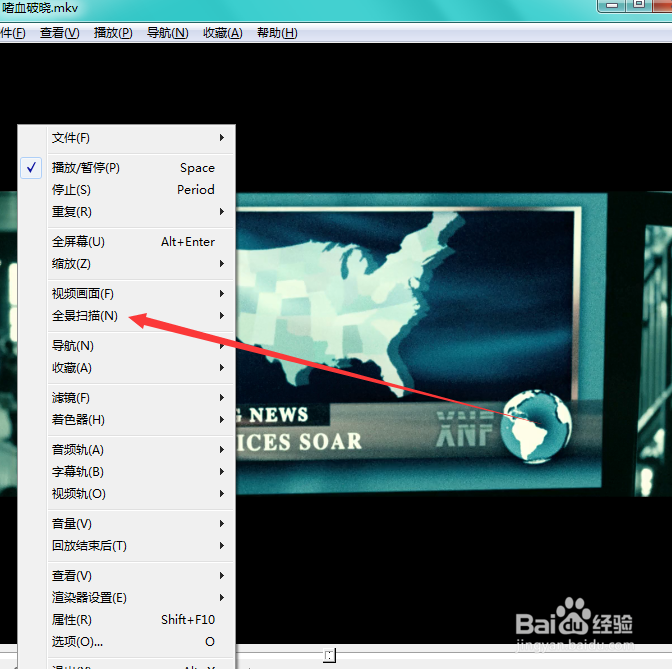Choose 属性(R) Shift+F10 entry
The image size is (672, 669).
coord(140,620)
